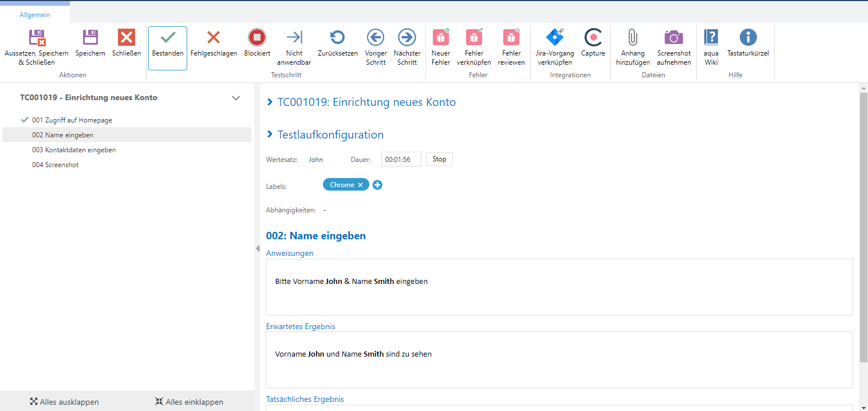
Task: Expand the Testlaufkonfiguration section
Action: pyautogui.click(x=270, y=135)
